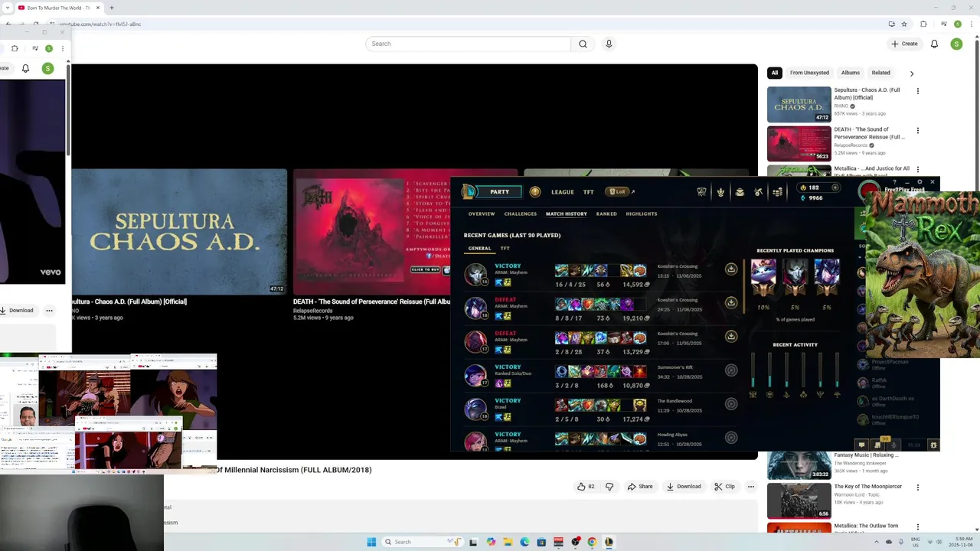Open the Store coins icon in client
This screenshot has height=551, width=980.
point(778,192)
